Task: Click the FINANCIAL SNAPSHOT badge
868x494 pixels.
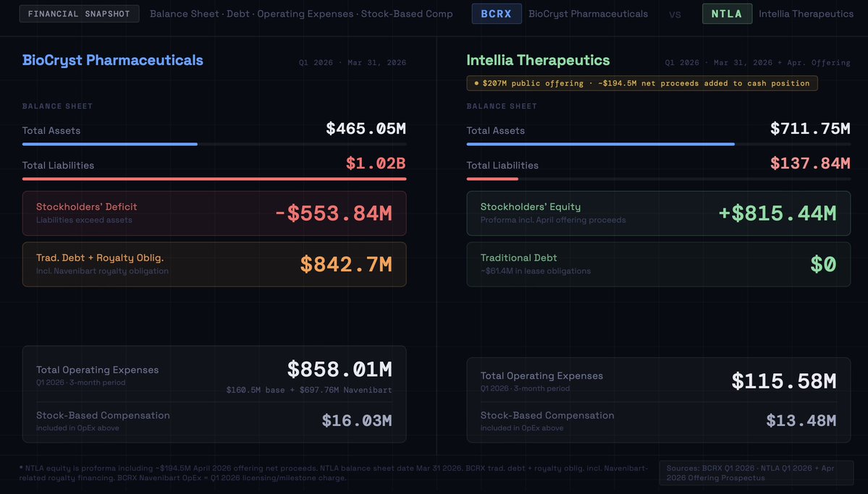Action: pos(79,14)
